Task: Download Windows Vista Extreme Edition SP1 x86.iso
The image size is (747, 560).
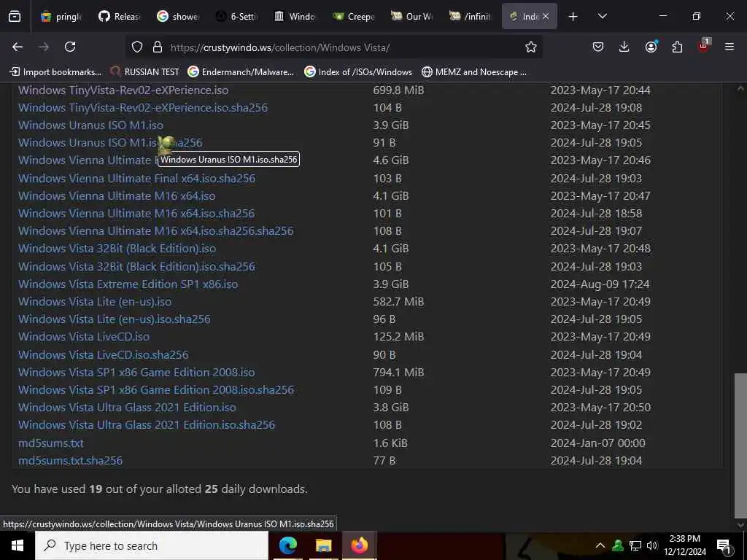Action: click(x=128, y=284)
